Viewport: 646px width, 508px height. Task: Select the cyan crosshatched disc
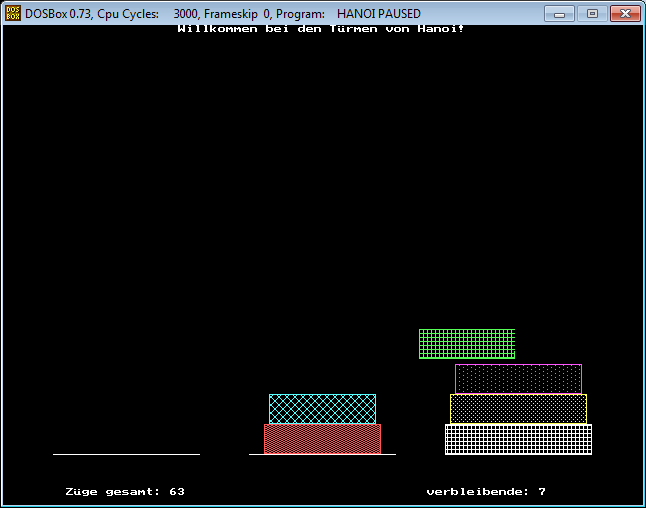click(322, 408)
